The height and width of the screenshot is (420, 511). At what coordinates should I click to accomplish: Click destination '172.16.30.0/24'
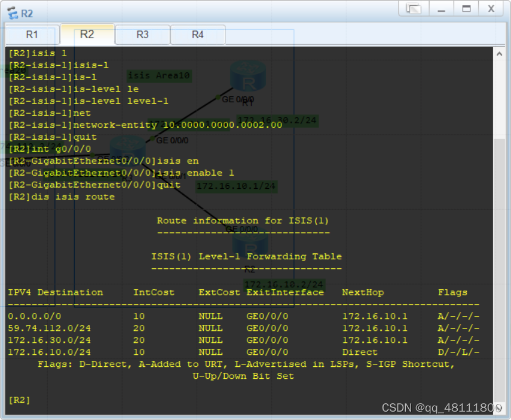coord(50,340)
